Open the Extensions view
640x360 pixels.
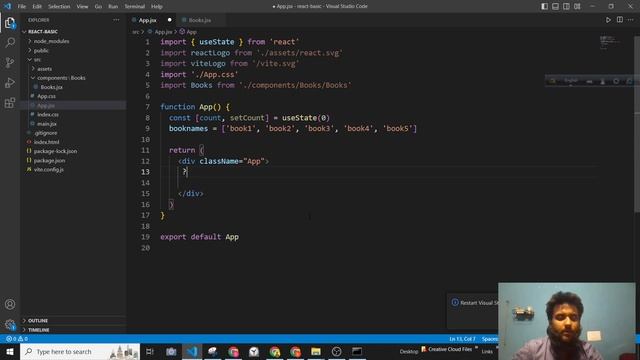tap(10, 102)
